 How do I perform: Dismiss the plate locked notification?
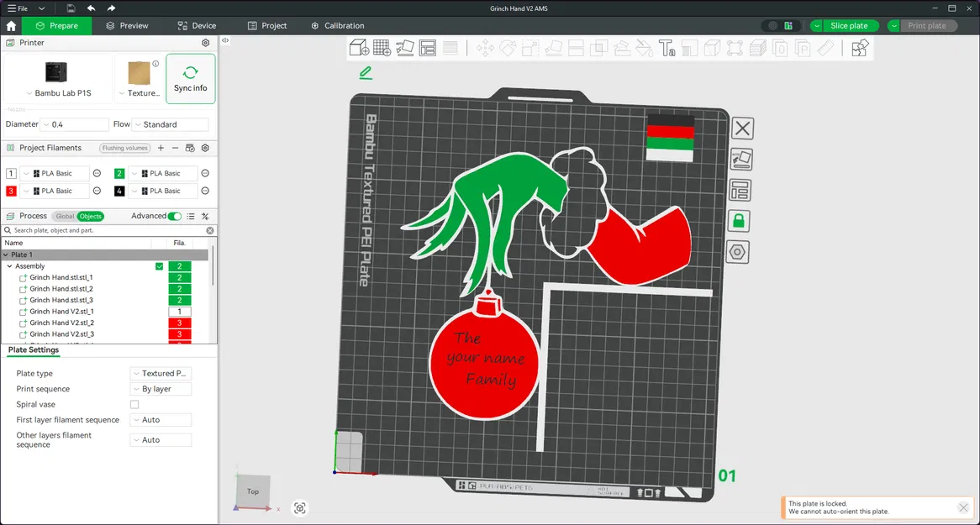click(x=963, y=507)
